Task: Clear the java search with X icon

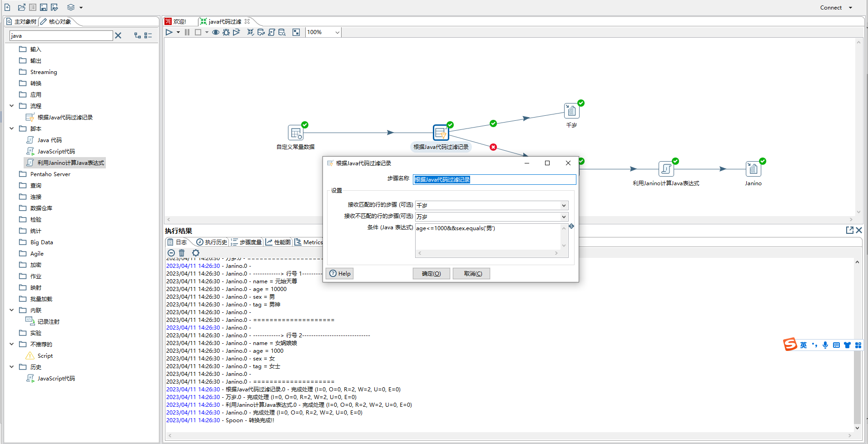Action: pyautogui.click(x=118, y=35)
